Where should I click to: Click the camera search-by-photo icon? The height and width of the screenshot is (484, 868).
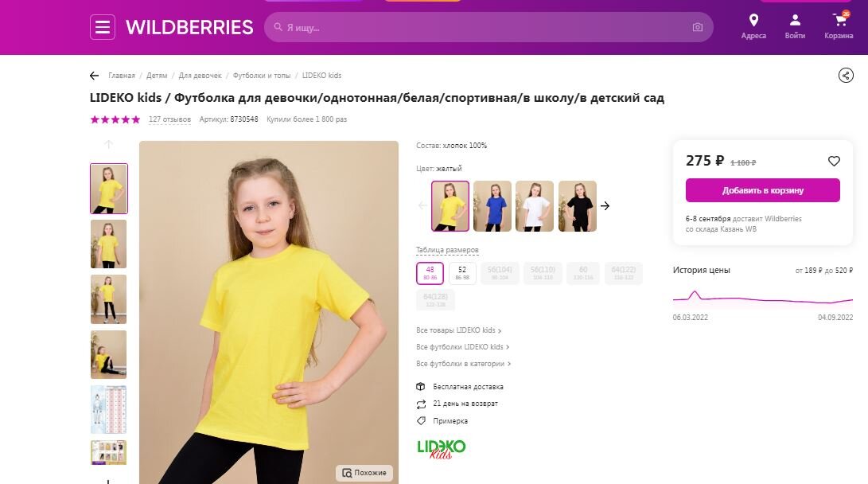tap(698, 27)
